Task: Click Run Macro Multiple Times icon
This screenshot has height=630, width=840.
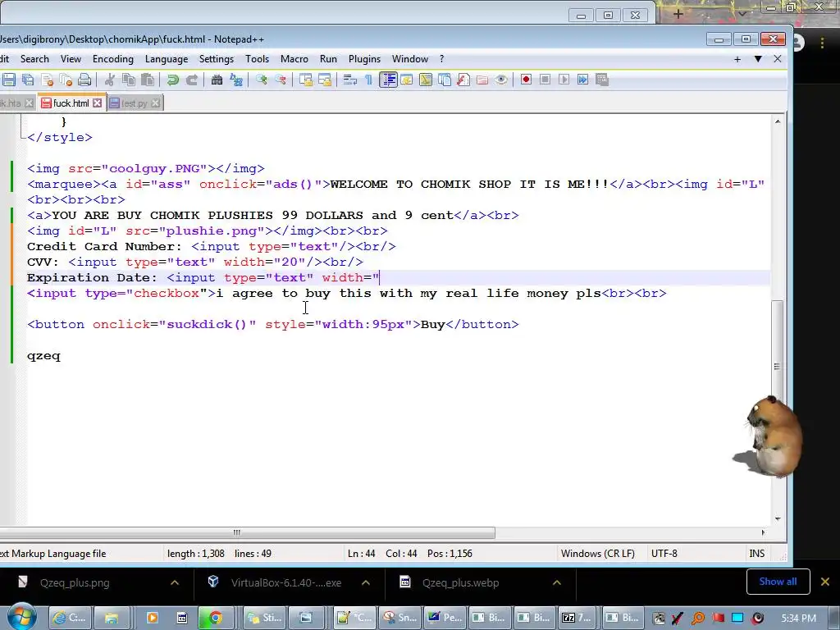Action: tap(583, 80)
